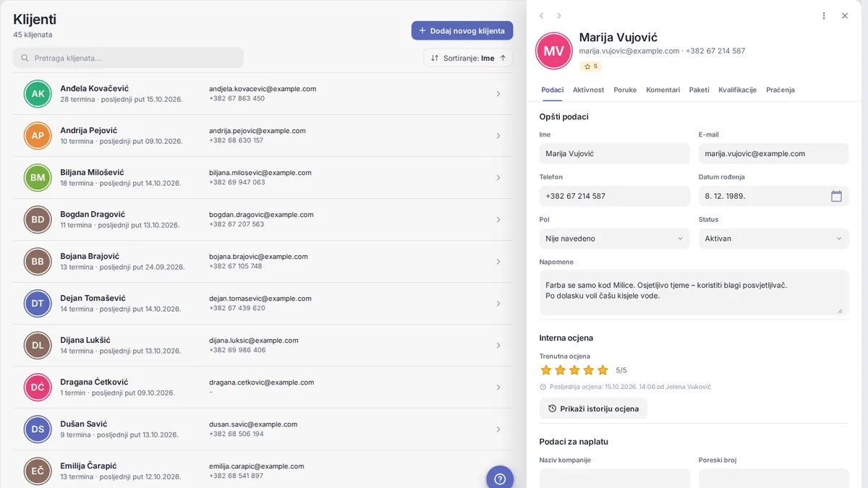Expand Dijana Lukšić row chevron
This screenshot has width=868, height=488.
point(498,346)
